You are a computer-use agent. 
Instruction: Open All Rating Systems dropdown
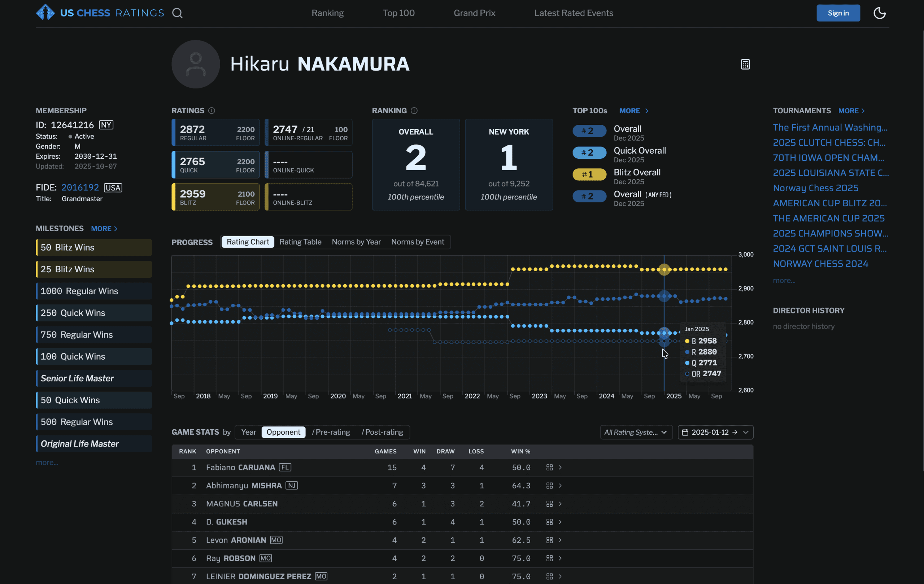(636, 432)
